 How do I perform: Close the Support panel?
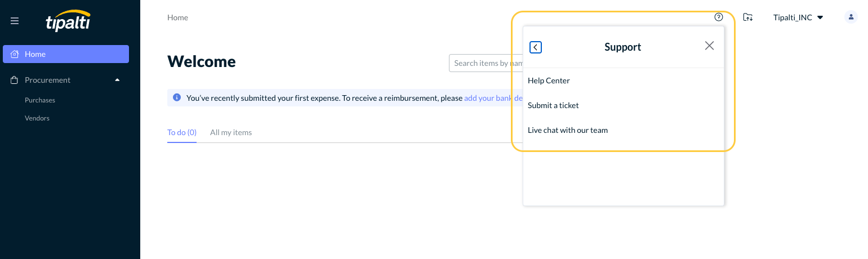(709, 46)
